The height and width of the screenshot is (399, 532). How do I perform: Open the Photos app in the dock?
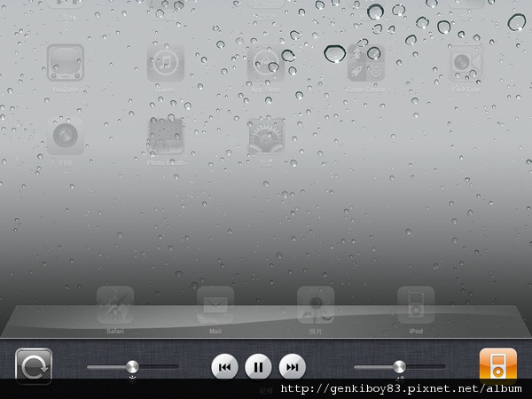(316, 306)
